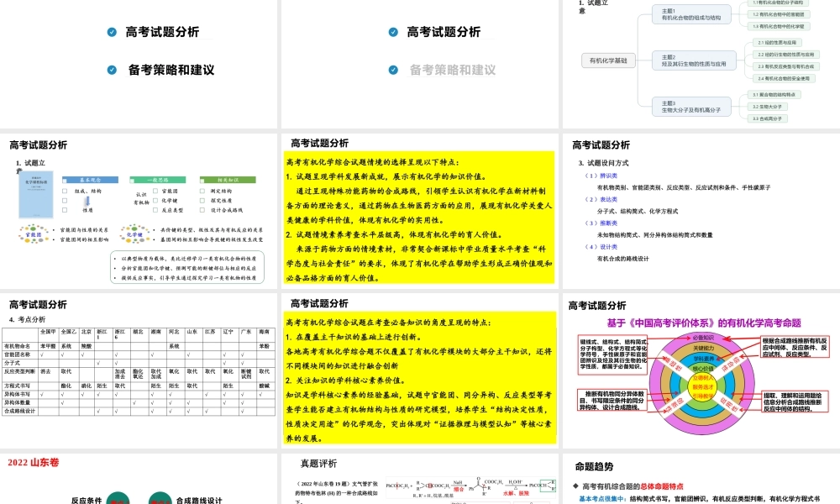Check the box next to 组成、结构
This screenshot has width=840, height=504.
(65, 191)
